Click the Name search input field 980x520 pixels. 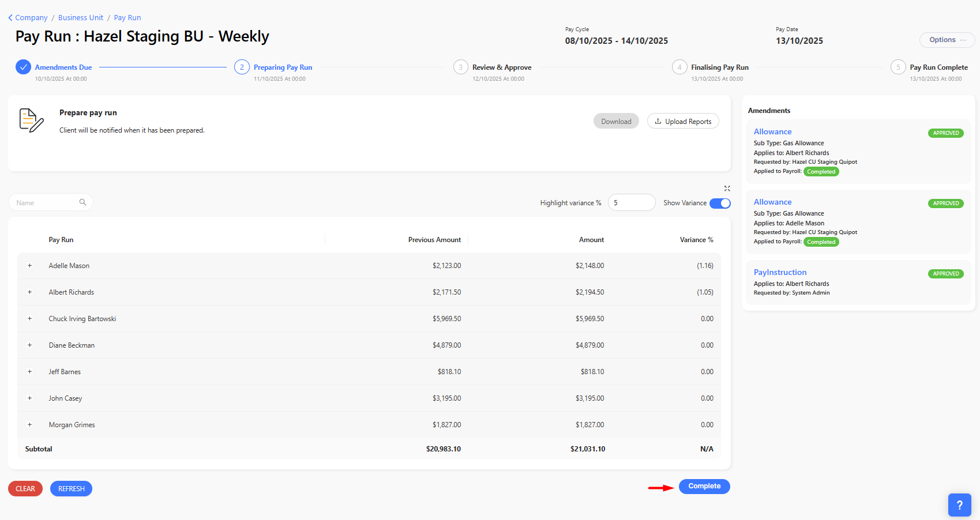50,202
